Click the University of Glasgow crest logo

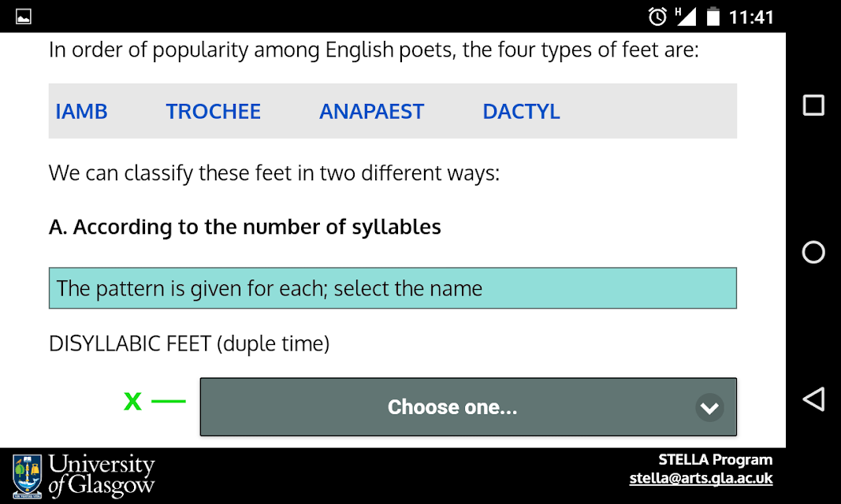27,476
